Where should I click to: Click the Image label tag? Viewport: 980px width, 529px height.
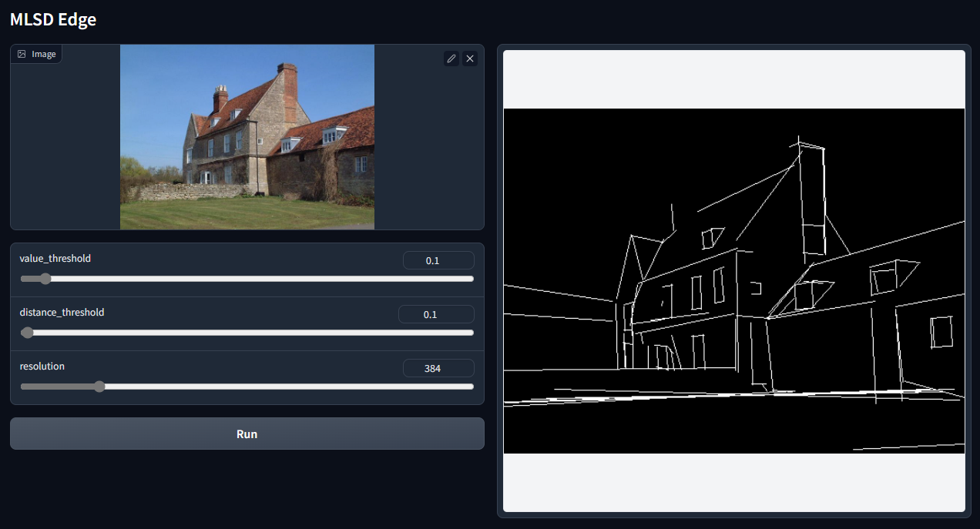point(36,54)
